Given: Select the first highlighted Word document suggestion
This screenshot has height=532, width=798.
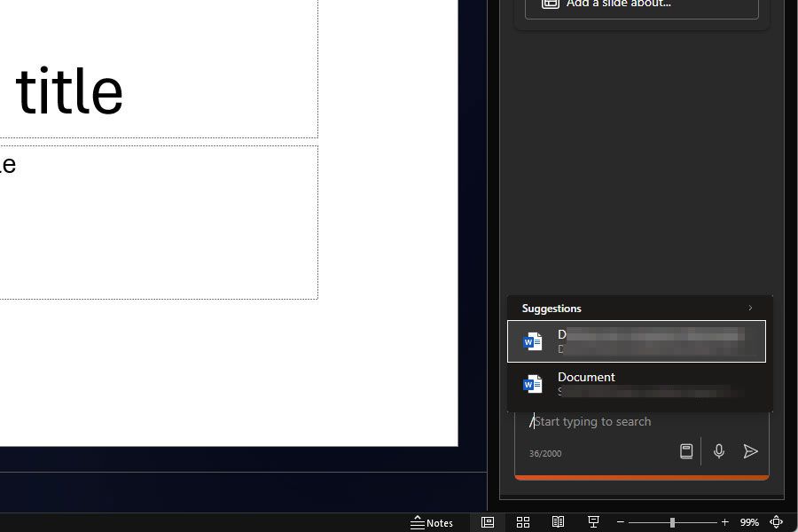Looking at the screenshot, I should tap(636, 341).
